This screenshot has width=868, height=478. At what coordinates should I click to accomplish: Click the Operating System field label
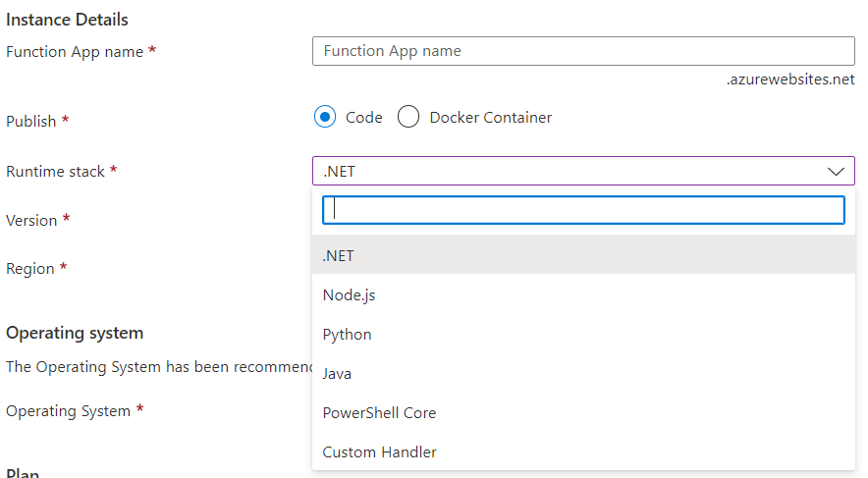[x=68, y=411]
